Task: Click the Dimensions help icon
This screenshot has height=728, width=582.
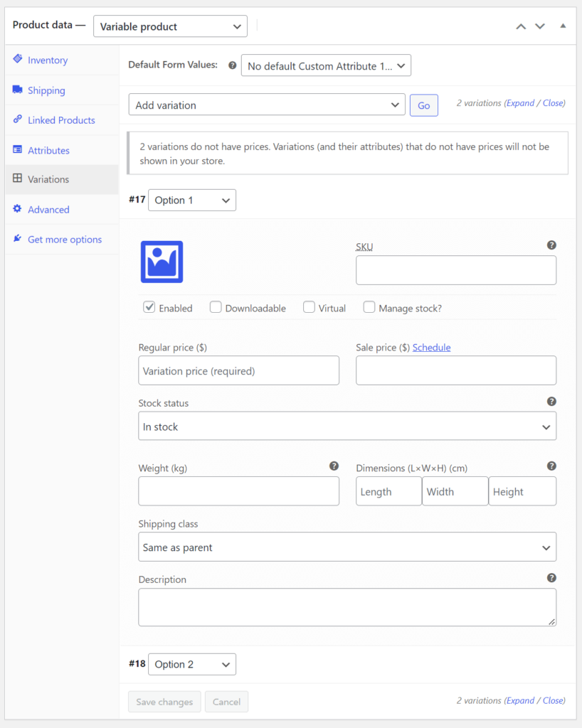Action: tap(551, 466)
